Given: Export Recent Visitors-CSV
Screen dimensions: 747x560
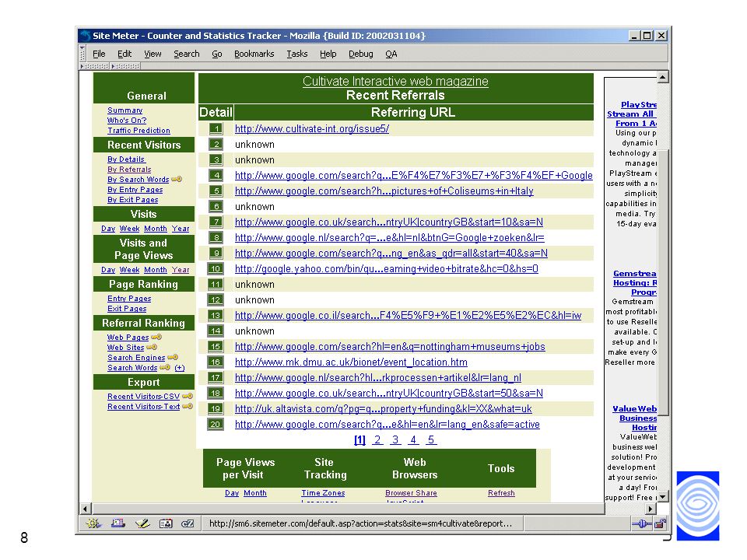Looking at the screenshot, I should [x=143, y=396].
